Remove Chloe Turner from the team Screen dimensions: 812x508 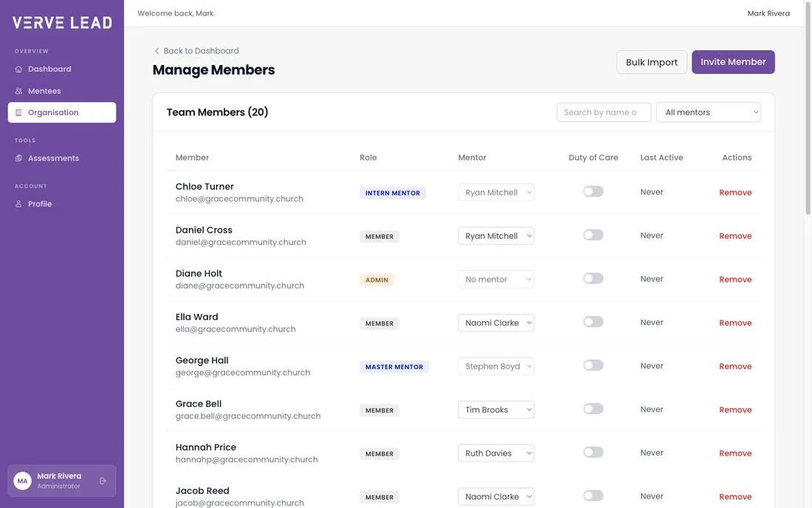point(734,192)
